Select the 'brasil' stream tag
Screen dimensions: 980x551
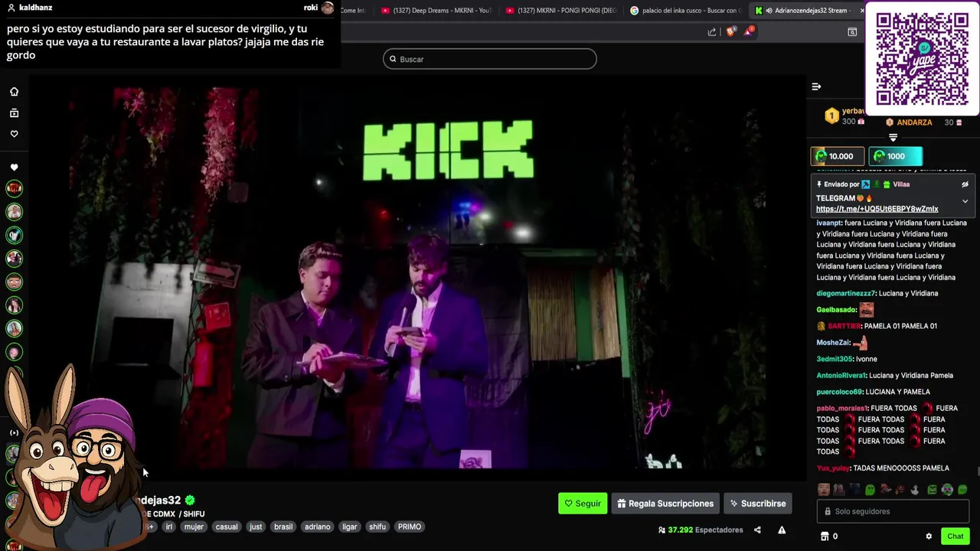[x=283, y=527]
